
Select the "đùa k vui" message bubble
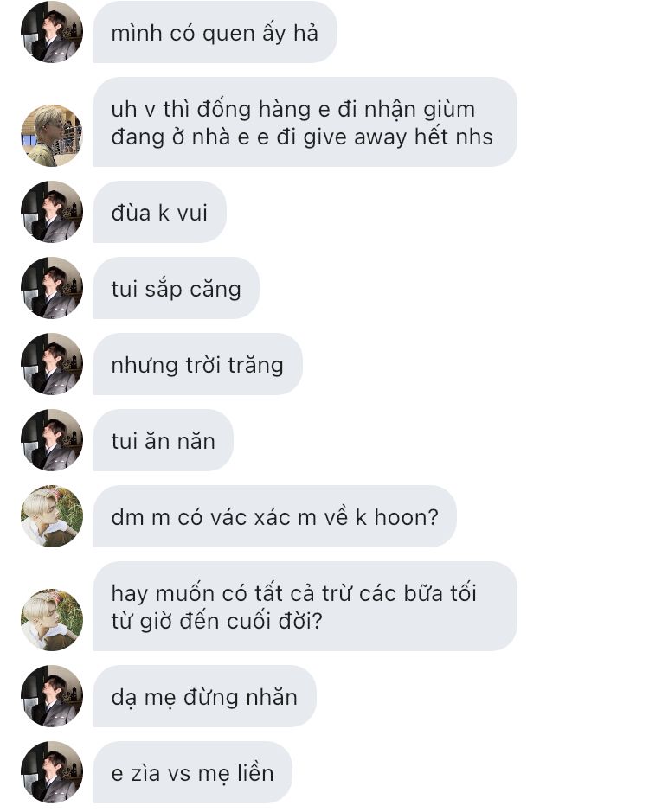160,212
